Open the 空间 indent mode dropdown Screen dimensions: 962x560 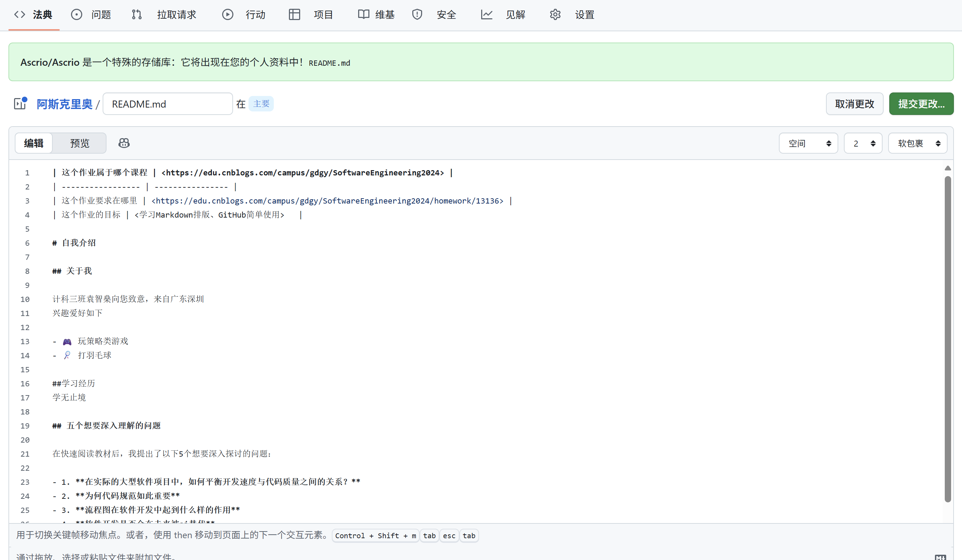point(808,143)
